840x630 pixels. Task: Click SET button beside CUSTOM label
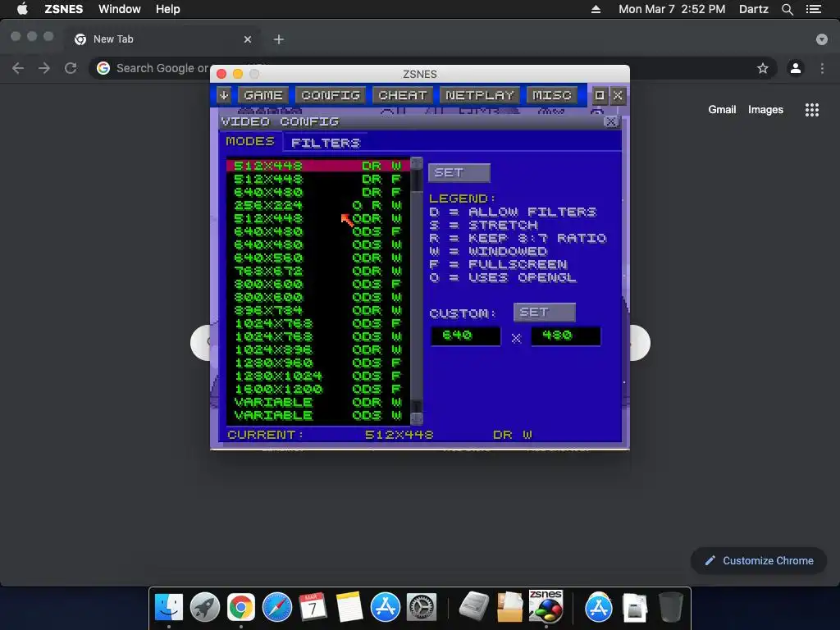[545, 313]
